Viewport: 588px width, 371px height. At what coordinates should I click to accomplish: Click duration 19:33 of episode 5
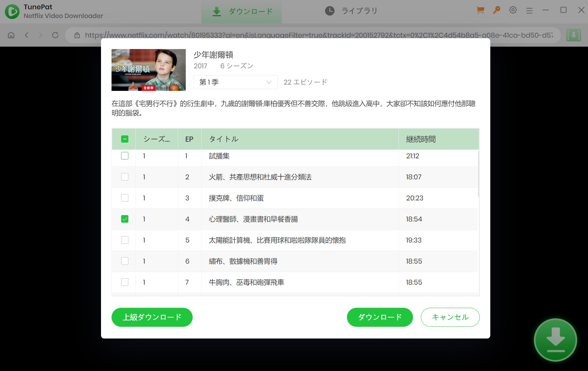[414, 240]
